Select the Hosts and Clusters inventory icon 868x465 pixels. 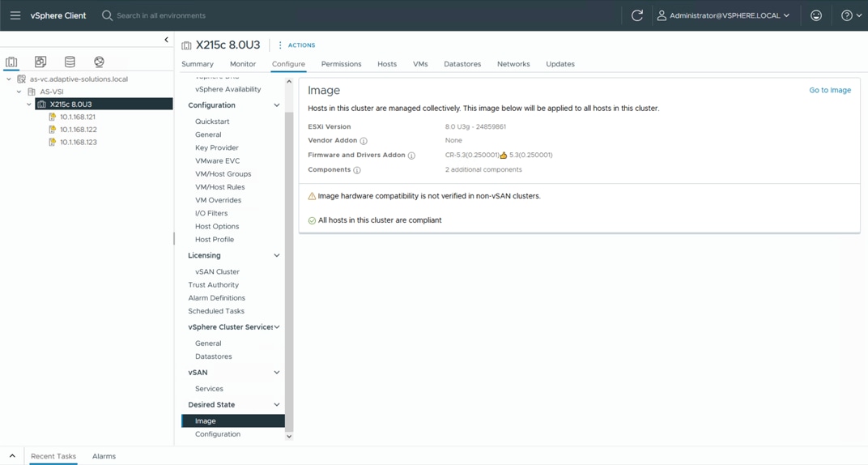11,62
